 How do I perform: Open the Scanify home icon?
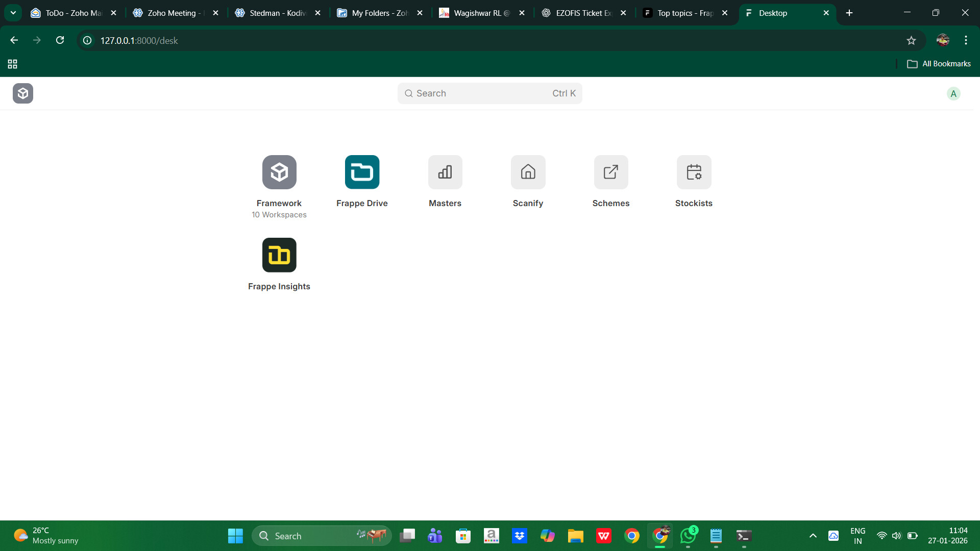pos(528,172)
